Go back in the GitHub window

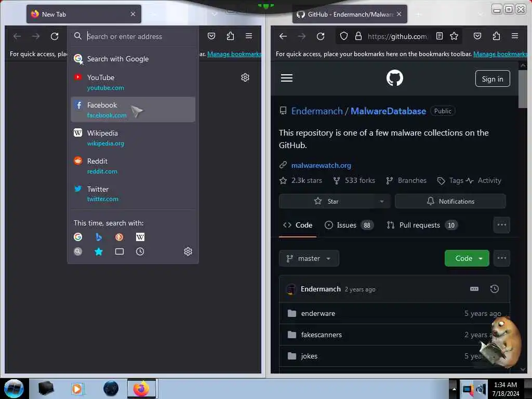[283, 36]
